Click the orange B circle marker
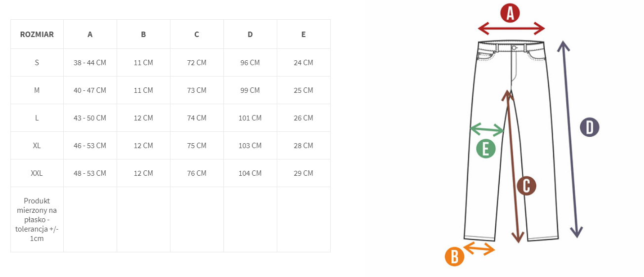The height and width of the screenshot is (277, 644). (454, 257)
